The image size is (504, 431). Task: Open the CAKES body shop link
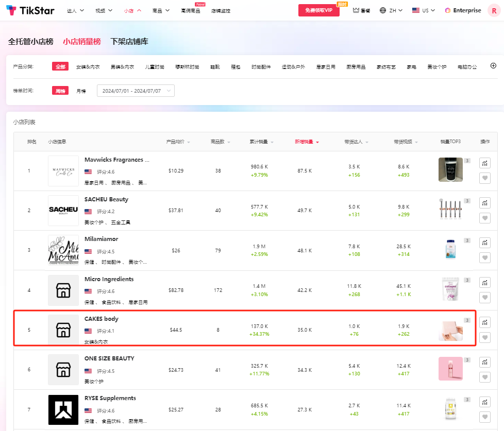click(101, 319)
